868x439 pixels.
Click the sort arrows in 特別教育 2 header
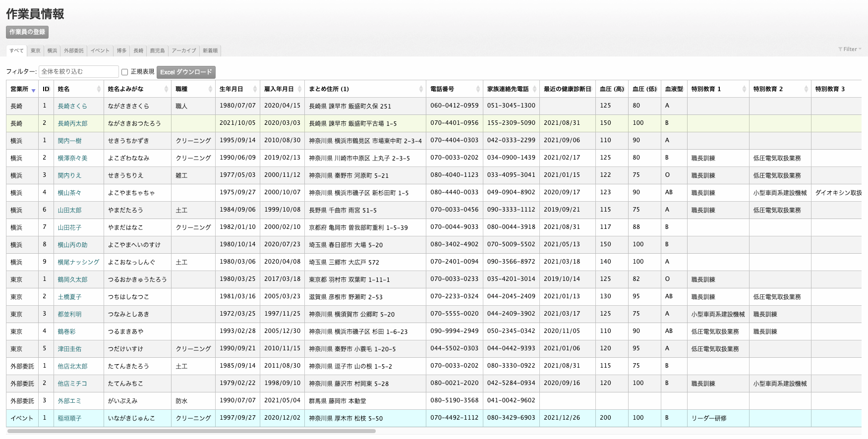click(806, 89)
